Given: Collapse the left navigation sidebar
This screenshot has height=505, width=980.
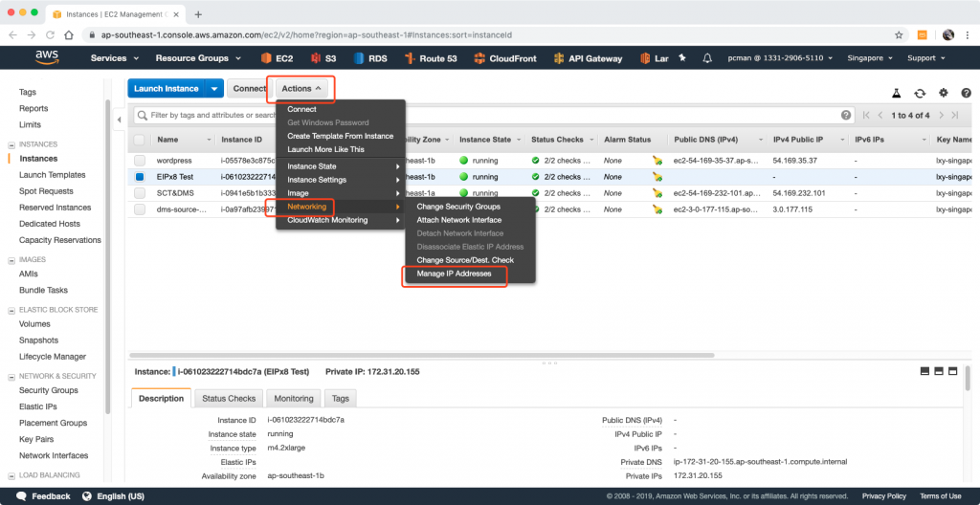Looking at the screenshot, I should [120, 120].
